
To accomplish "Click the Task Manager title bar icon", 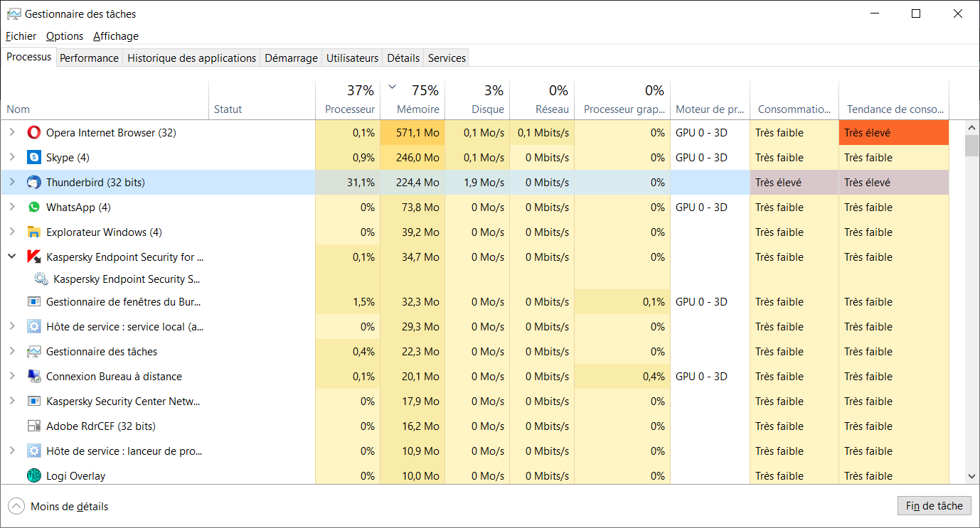I will point(14,14).
